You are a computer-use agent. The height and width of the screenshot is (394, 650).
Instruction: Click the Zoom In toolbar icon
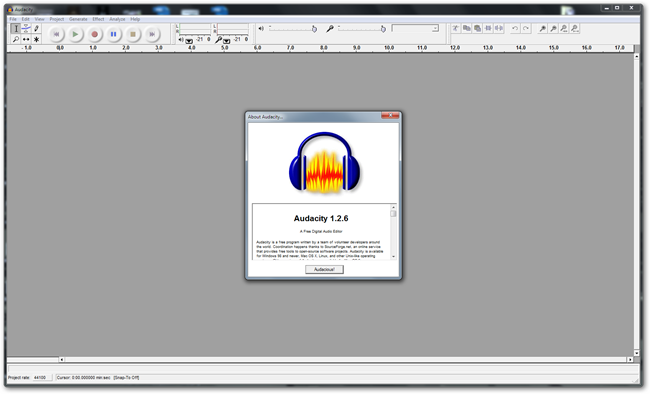(x=542, y=28)
